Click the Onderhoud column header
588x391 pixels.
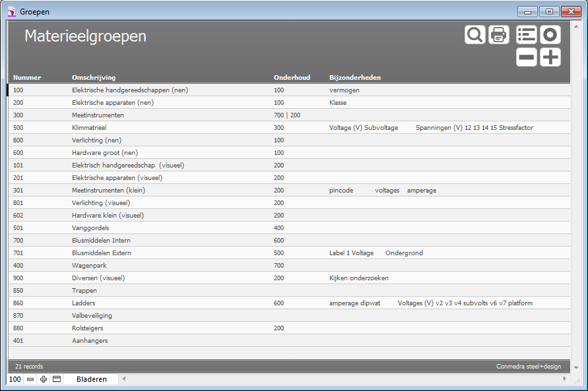(x=292, y=78)
